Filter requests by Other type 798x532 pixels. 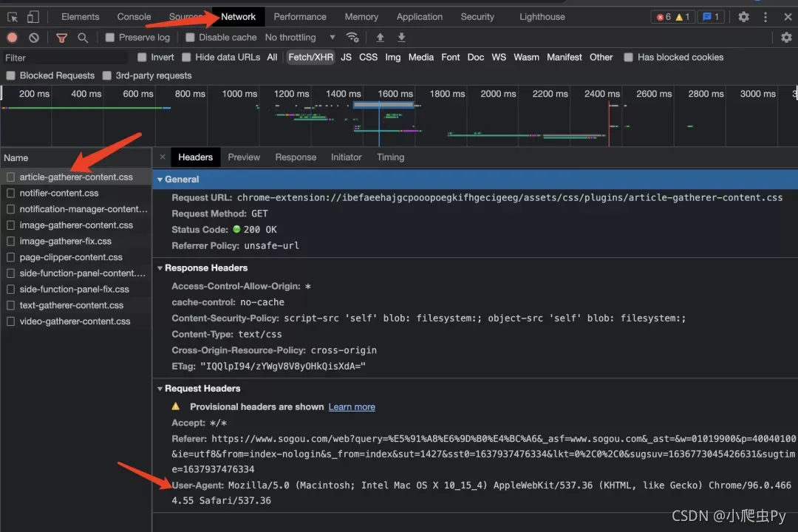coord(601,57)
